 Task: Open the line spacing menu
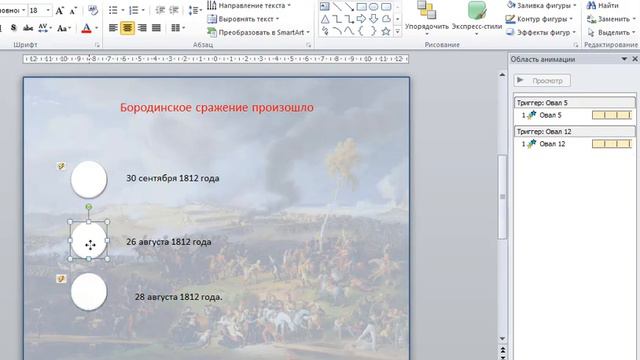pos(195,11)
